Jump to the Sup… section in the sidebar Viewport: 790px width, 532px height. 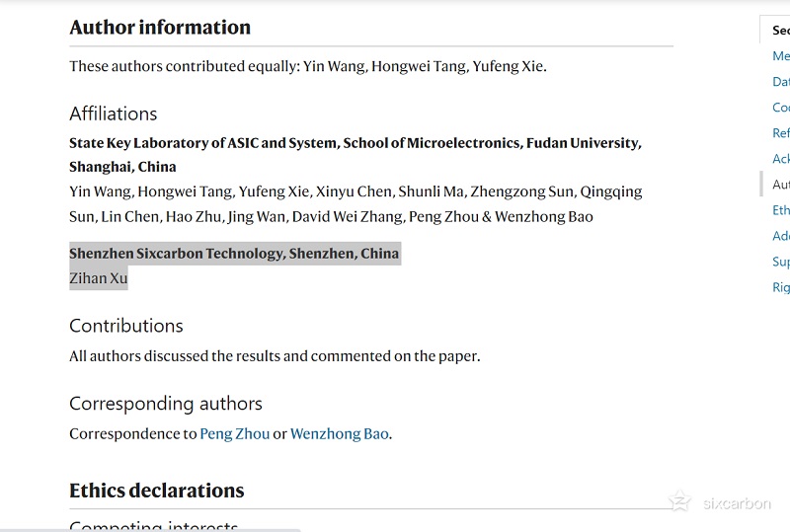point(781,262)
